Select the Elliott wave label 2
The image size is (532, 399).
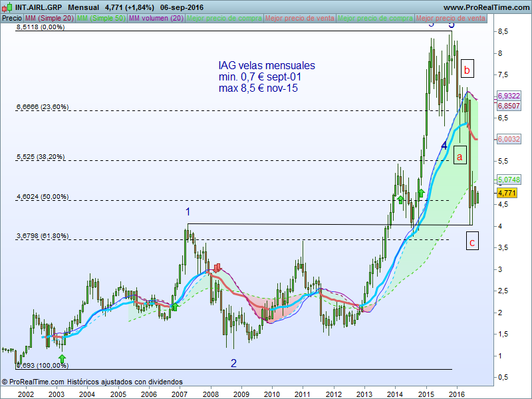coord(233,363)
